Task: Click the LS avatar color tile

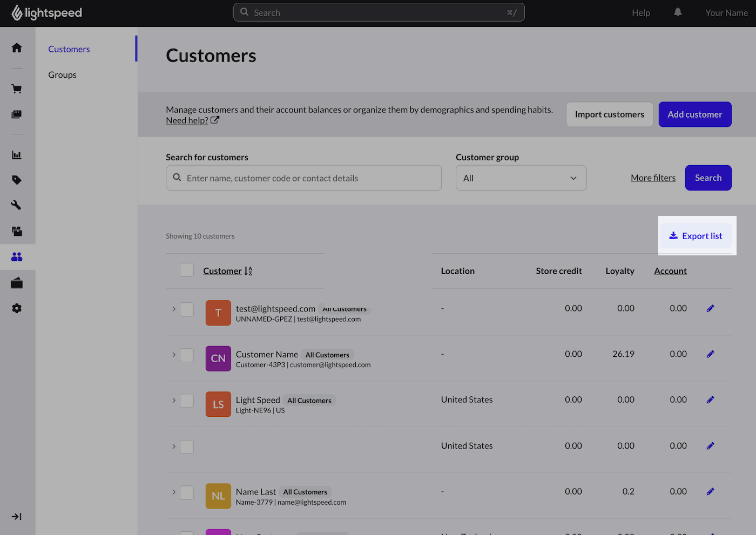Action: (218, 404)
